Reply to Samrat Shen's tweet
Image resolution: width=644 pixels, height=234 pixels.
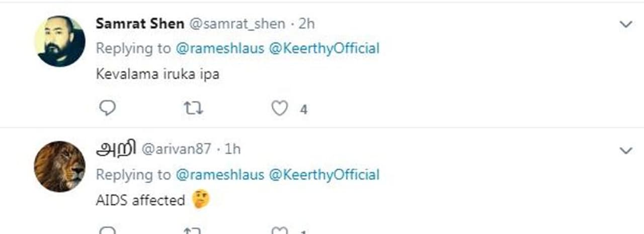107,108
